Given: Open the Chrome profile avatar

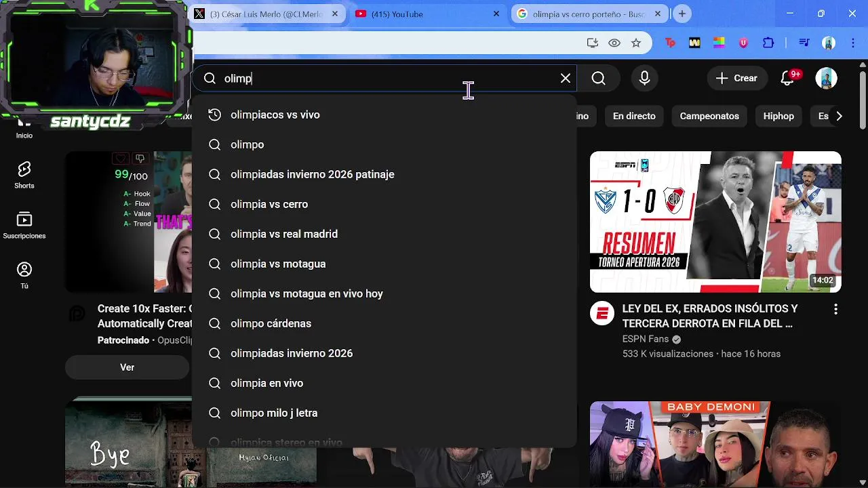Looking at the screenshot, I should 829,43.
